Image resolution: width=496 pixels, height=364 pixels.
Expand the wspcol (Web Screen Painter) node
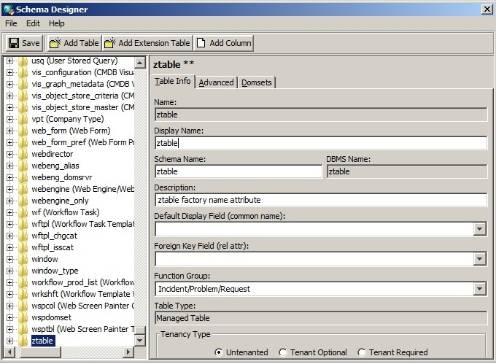pos(10,306)
